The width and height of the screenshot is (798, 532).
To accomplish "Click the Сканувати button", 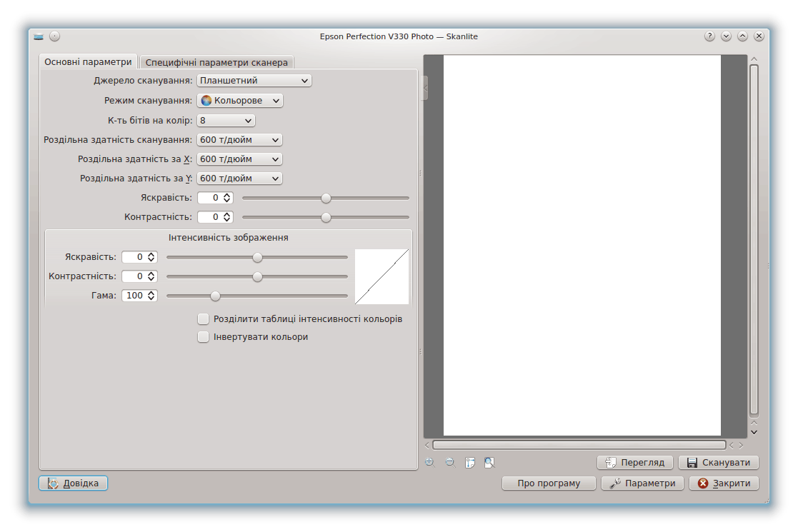I will pyautogui.click(x=718, y=462).
